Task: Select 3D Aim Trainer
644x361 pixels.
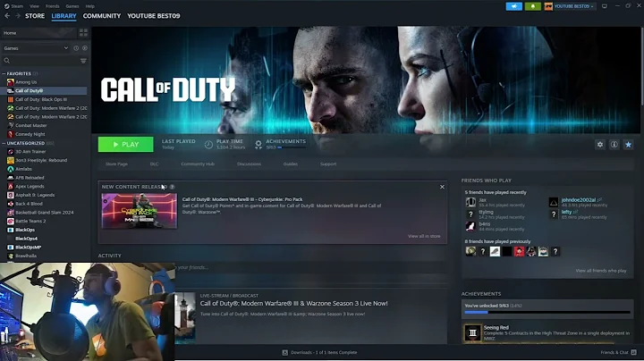Action: [x=30, y=152]
